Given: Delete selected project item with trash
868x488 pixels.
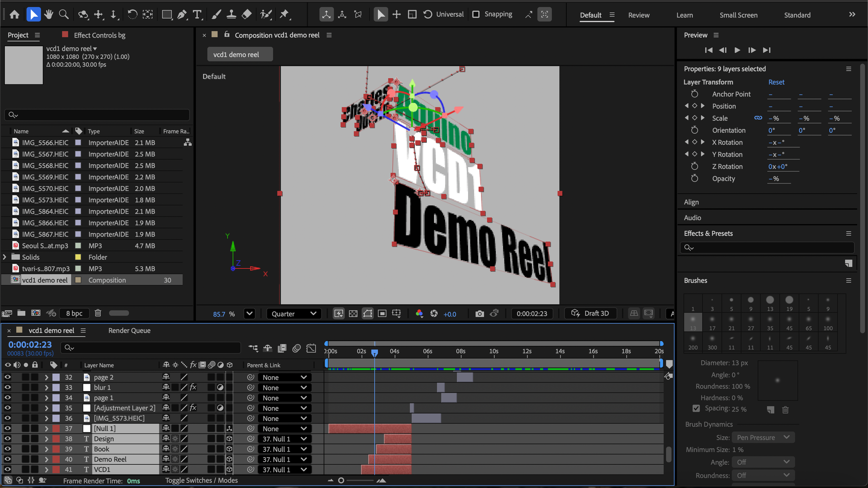Looking at the screenshot, I should [98, 313].
